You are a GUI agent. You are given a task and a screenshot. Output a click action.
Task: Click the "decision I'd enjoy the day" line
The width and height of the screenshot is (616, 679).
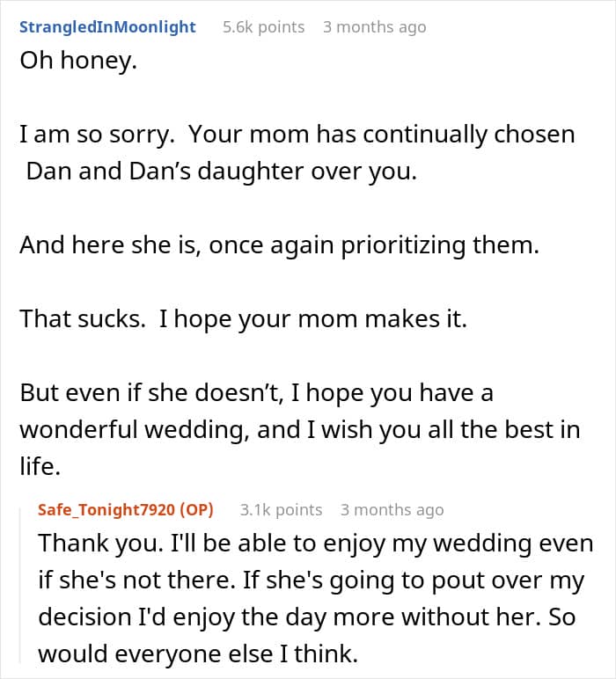point(307,617)
